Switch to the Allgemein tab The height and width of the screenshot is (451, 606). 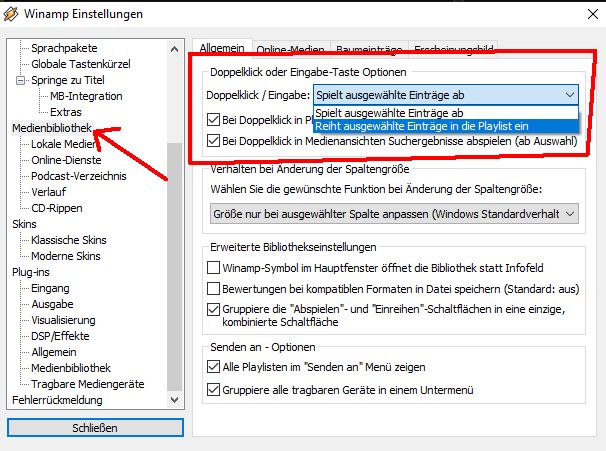coord(222,48)
